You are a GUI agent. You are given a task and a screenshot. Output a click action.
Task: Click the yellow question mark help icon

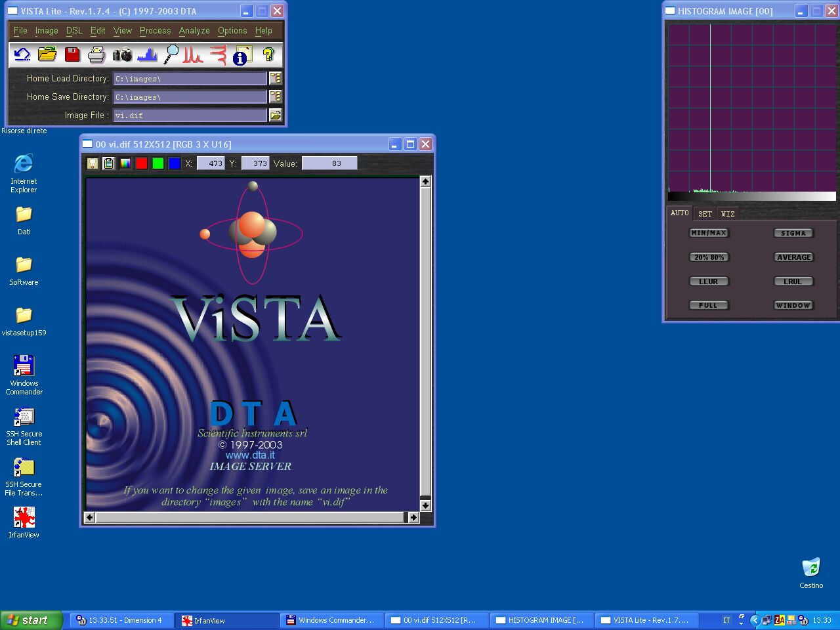(x=268, y=55)
